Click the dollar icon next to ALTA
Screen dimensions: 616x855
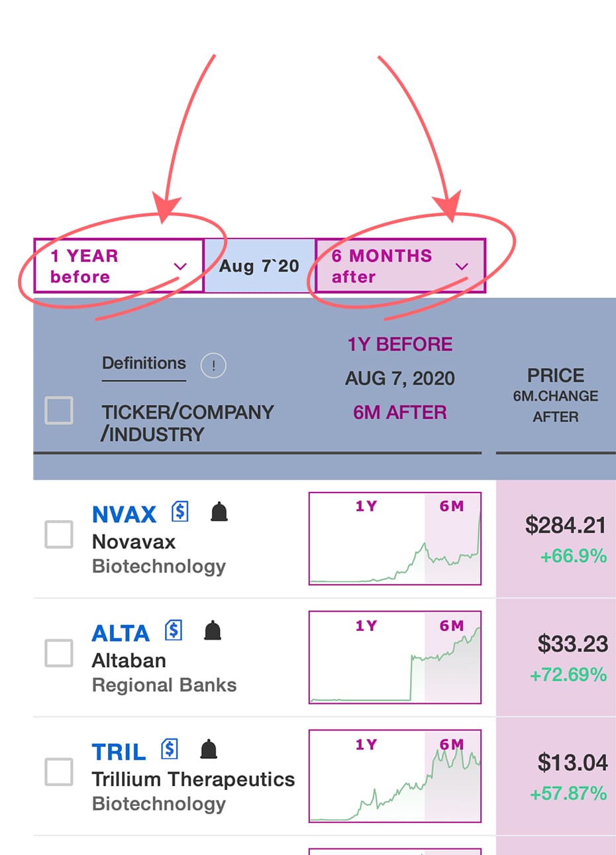pyautogui.click(x=174, y=630)
